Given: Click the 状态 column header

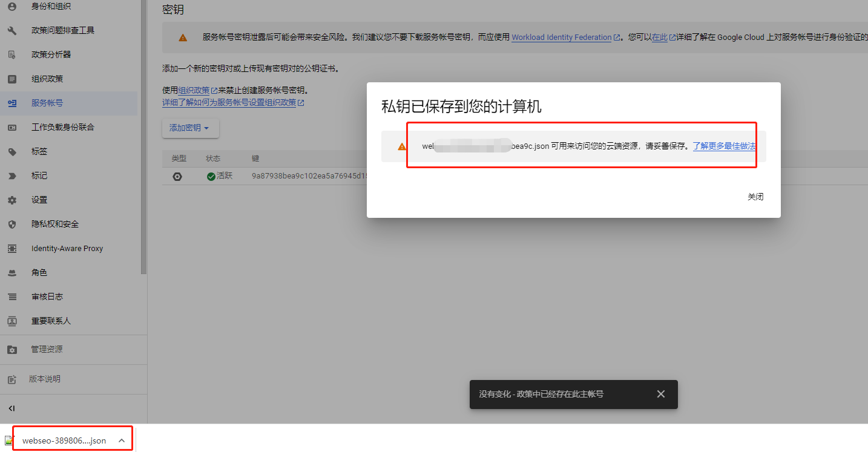Looking at the screenshot, I should tap(213, 159).
